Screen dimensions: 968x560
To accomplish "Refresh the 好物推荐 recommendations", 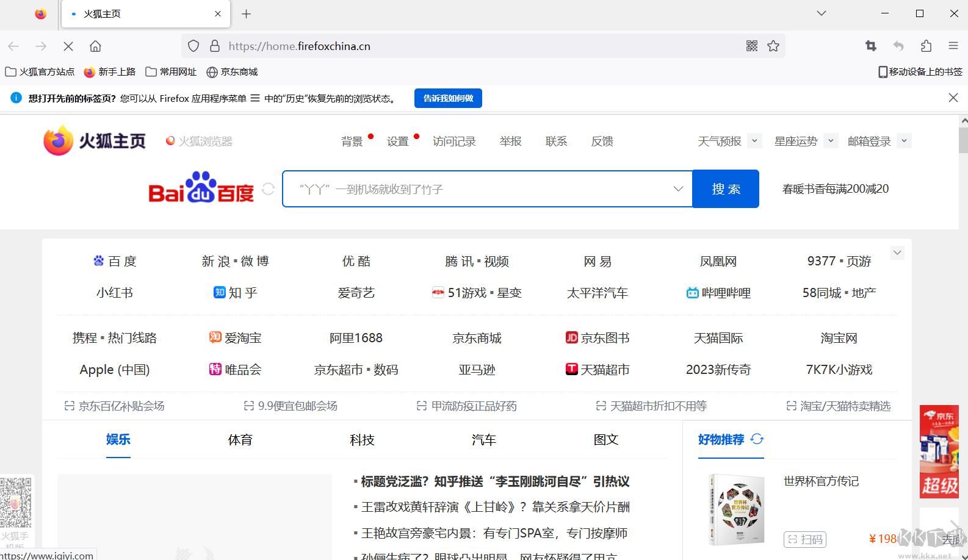I will tap(757, 439).
